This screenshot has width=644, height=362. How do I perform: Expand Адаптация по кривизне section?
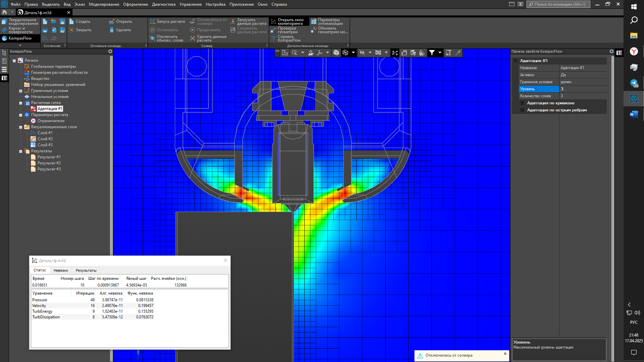[522, 103]
